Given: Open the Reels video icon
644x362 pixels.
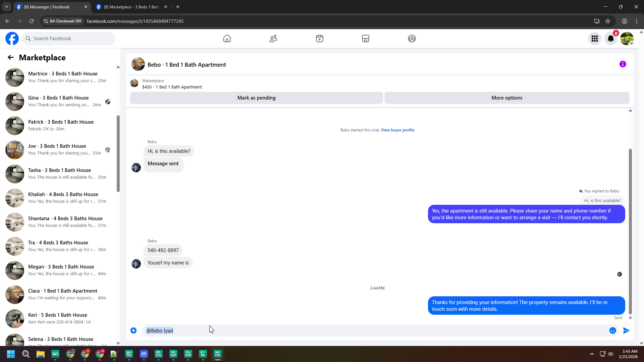Looking at the screenshot, I should pyautogui.click(x=320, y=39).
